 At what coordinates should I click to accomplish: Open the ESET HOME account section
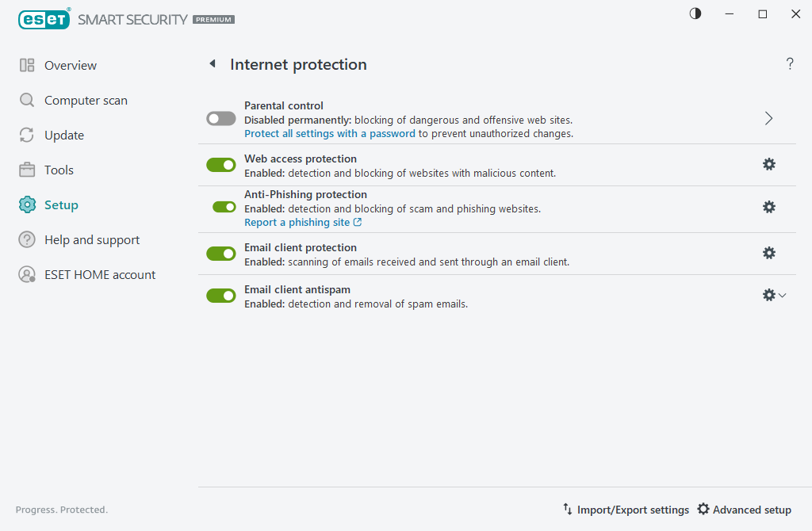coord(99,274)
